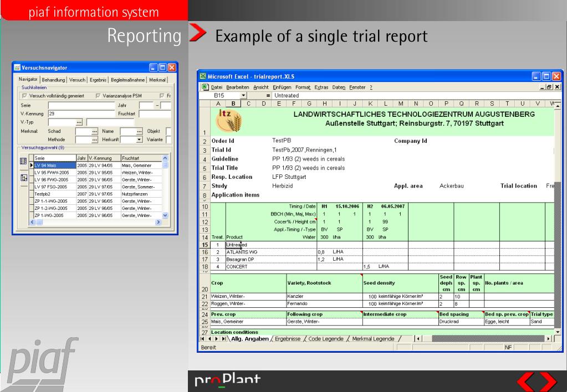
Task: Click column header B in Excel
Action: click(233, 104)
